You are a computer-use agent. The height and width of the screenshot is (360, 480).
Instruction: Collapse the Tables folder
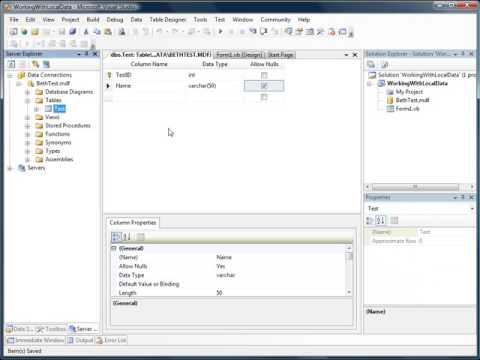(28, 100)
